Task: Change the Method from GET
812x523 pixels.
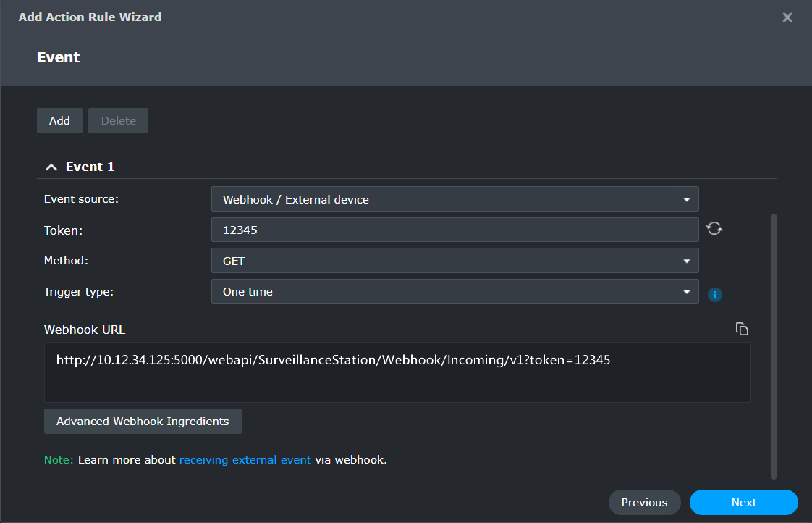Action: pos(454,260)
